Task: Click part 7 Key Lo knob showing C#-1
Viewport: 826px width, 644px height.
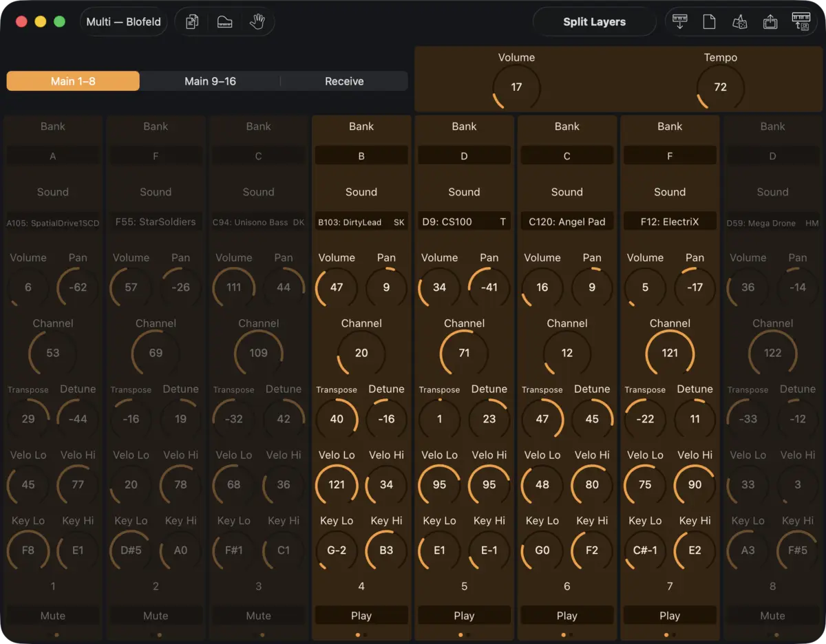Action: (645, 550)
